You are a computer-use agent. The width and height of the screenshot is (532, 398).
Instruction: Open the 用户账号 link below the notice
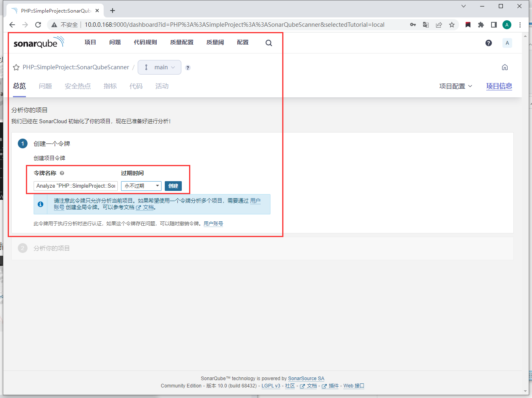click(x=213, y=223)
